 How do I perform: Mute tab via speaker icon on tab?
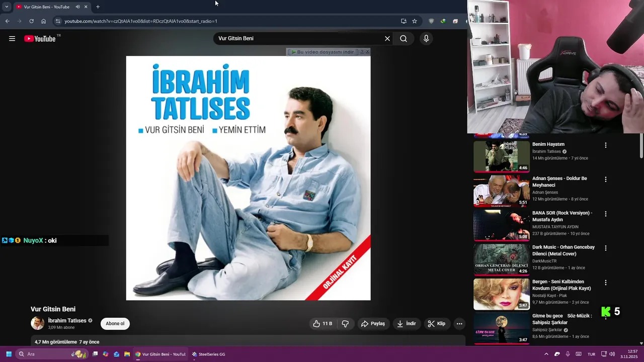point(77,7)
